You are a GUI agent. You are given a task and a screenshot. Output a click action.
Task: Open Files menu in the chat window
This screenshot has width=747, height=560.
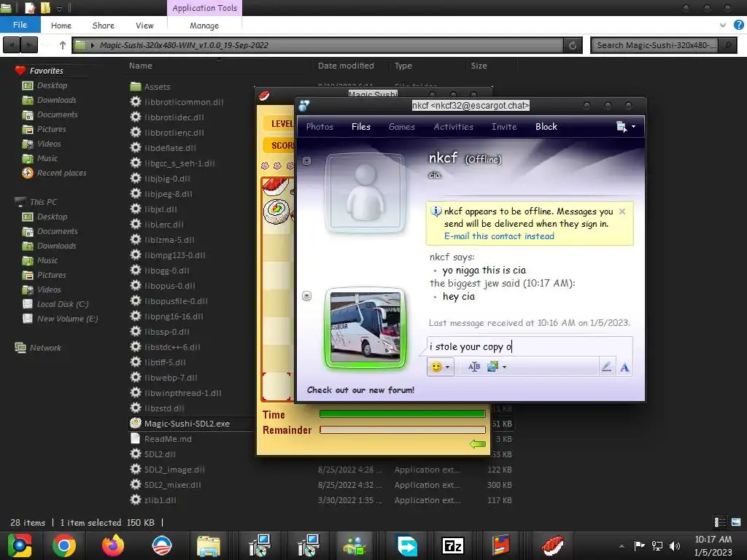[360, 127]
